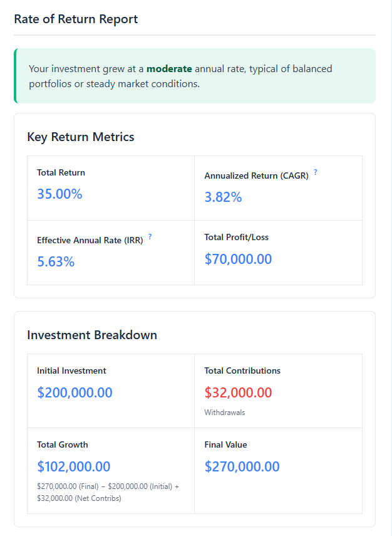Click the question mark beside Annualized Return

tap(315, 172)
